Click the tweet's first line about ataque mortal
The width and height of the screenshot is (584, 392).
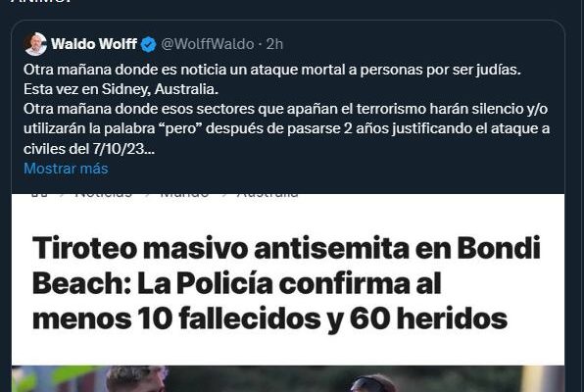click(x=272, y=70)
